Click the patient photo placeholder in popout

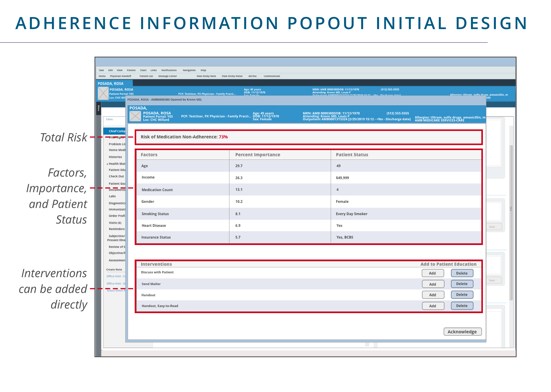click(x=135, y=116)
